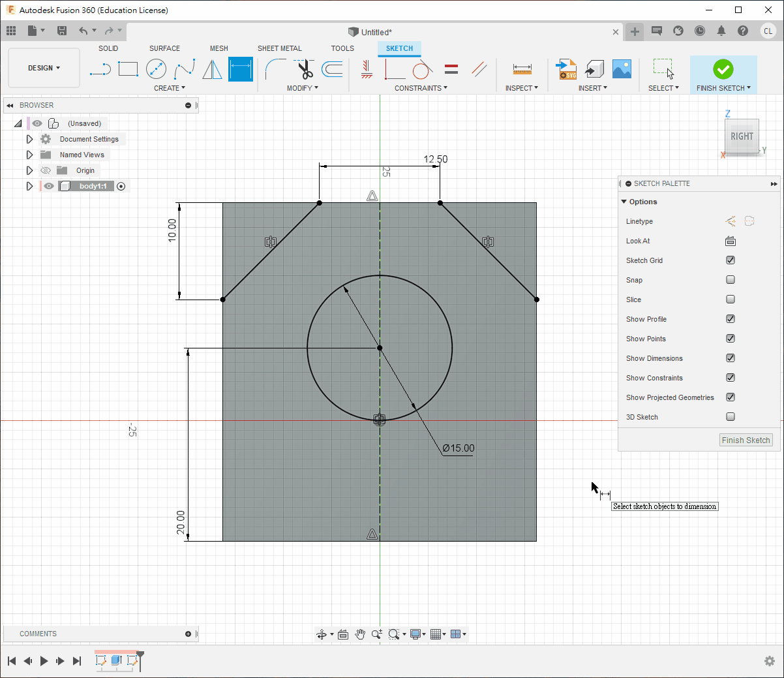Enable the Snap checkbox

[x=731, y=280]
